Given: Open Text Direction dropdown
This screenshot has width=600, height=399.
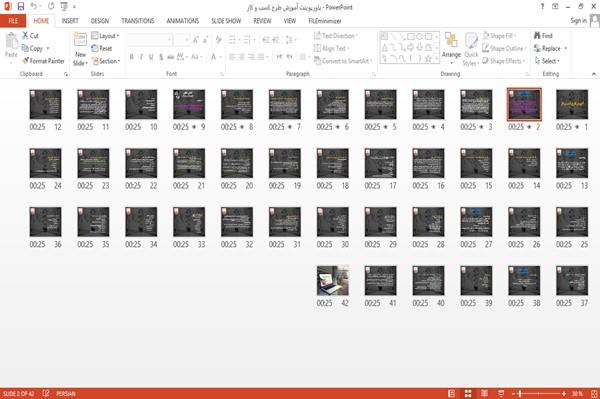Looking at the screenshot, I should [336, 36].
